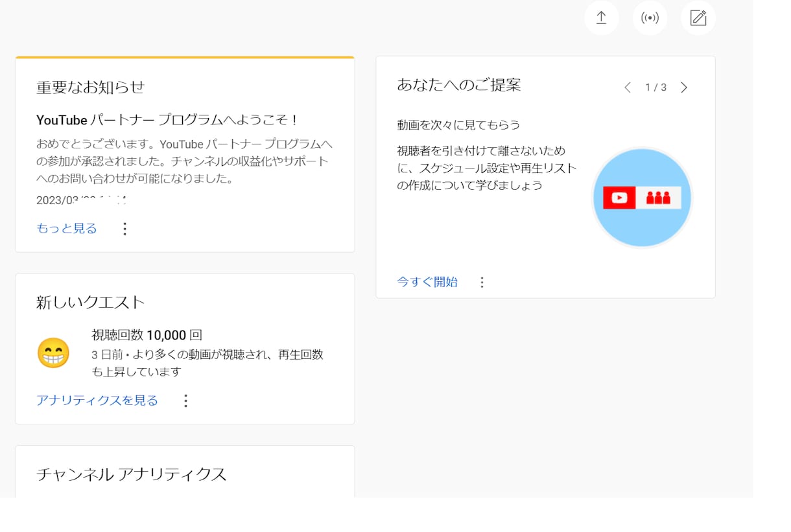Image resolution: width=791 pixels, height=532 pixels.
Task: Click the create post pencil icon
Action: click(x=698, y=17)
